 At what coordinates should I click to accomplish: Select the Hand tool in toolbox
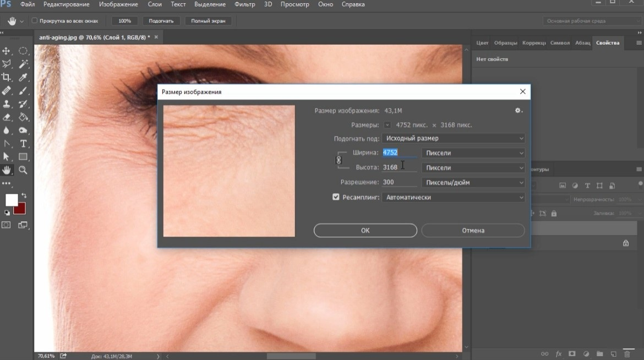(x=6, y=170)
